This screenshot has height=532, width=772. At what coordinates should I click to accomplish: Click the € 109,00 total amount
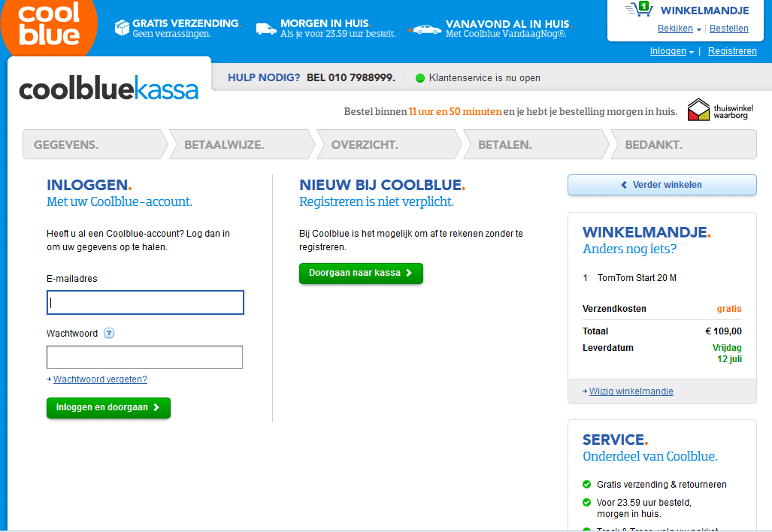pyautogui.click(x=723, y=331)
